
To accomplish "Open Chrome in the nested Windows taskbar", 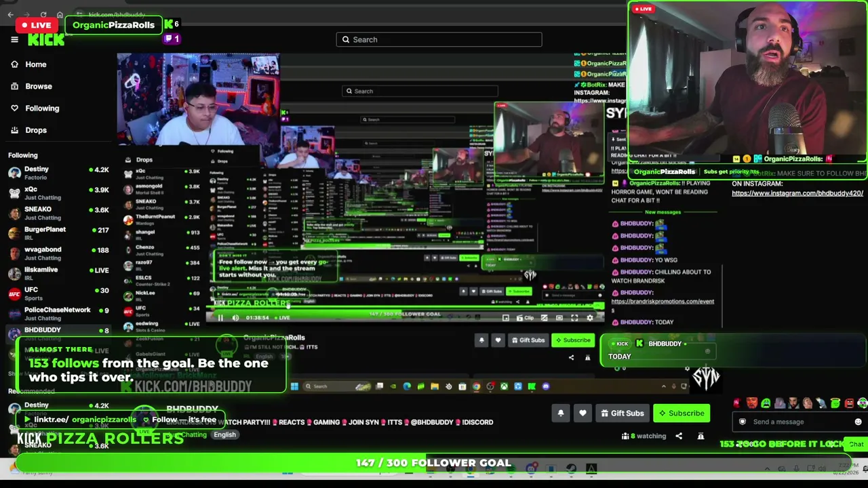I will point(476,386).
